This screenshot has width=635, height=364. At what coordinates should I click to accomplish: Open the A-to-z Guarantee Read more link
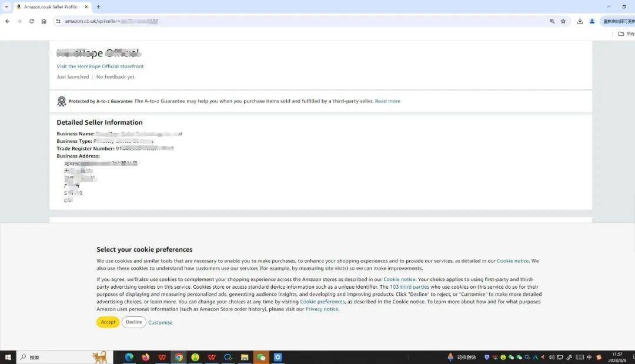(387, 101)
